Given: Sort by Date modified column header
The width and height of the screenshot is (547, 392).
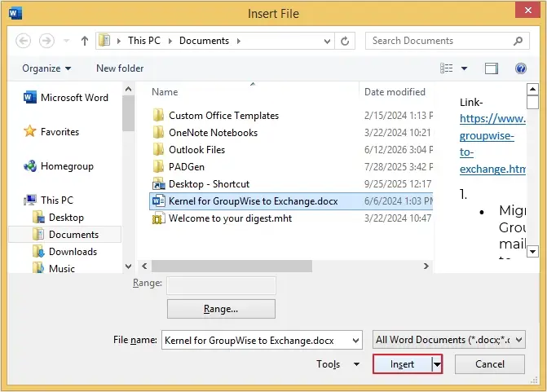Looking at the screenshot, I should [395, 92].
